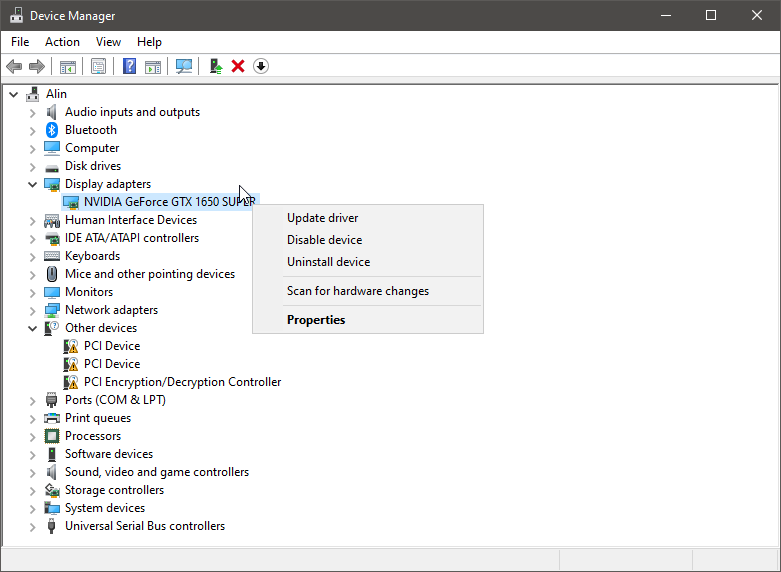Select the Software devices label
The width and height of the screenshot is (781, 572).
(109, 454)
